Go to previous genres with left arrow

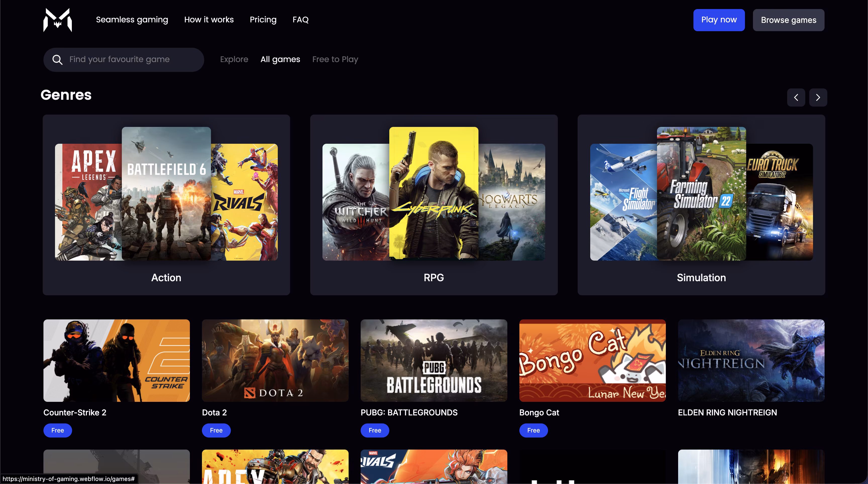tap(796, 98)
